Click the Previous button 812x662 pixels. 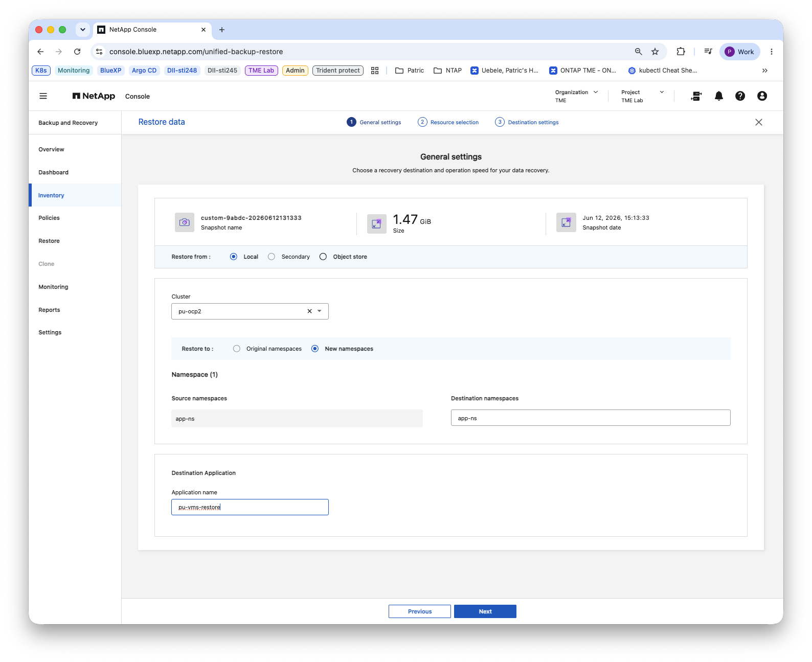pyautogui.click(x=420, y=611)
